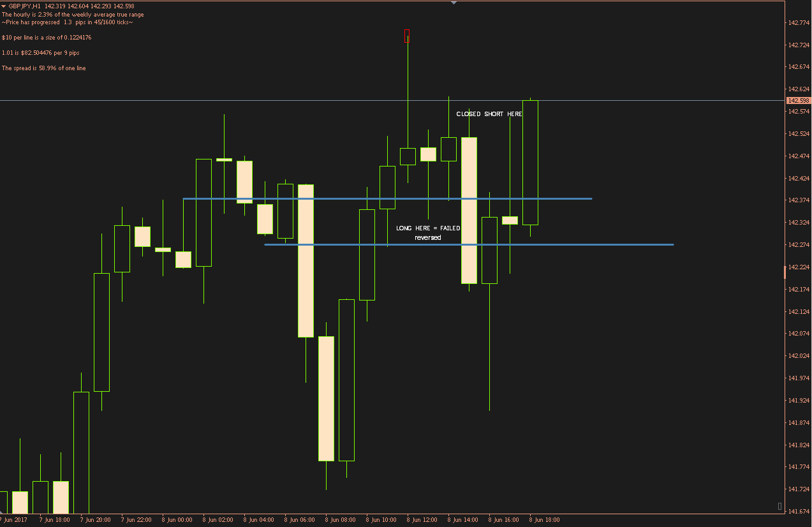This screenshot has height=527, width=812.
Task: Click 'The hourly is 2.3% of the weekly' comment
Action: pos(73,15)
